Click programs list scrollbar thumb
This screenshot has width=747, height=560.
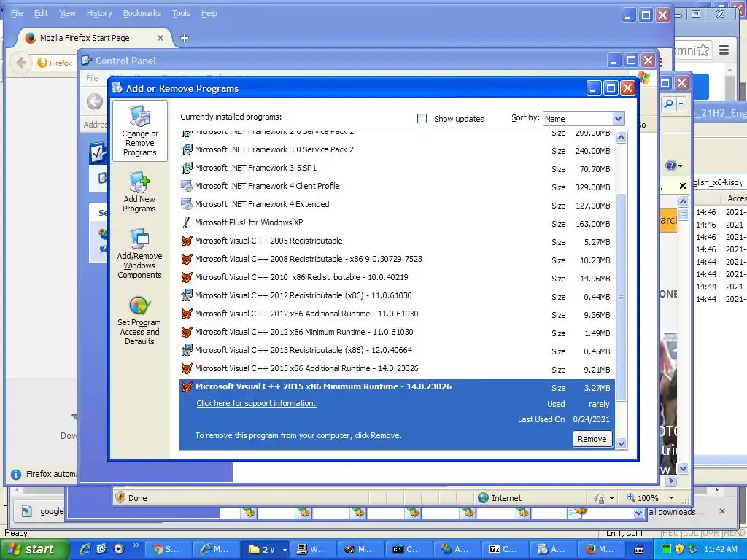coord(621,297)
